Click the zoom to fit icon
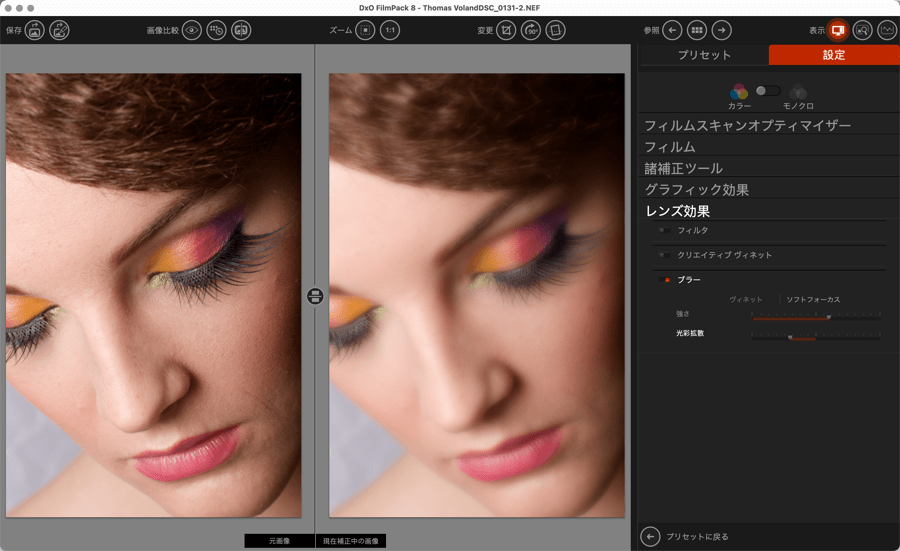This screenshot has height=551, width=900. 366,30
